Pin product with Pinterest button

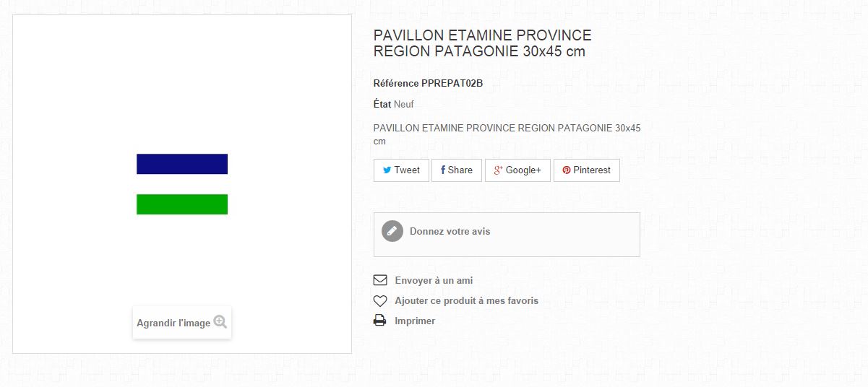[x=586, y=170]
